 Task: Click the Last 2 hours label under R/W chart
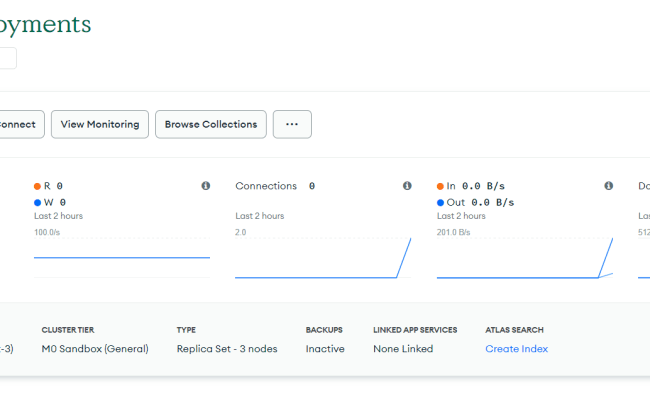point(58,216)
